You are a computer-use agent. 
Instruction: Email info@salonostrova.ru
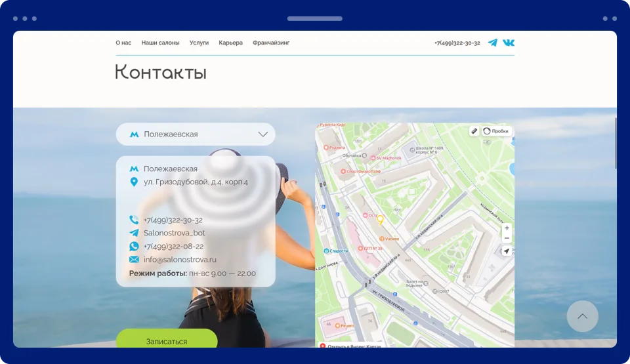click(180, 260)
